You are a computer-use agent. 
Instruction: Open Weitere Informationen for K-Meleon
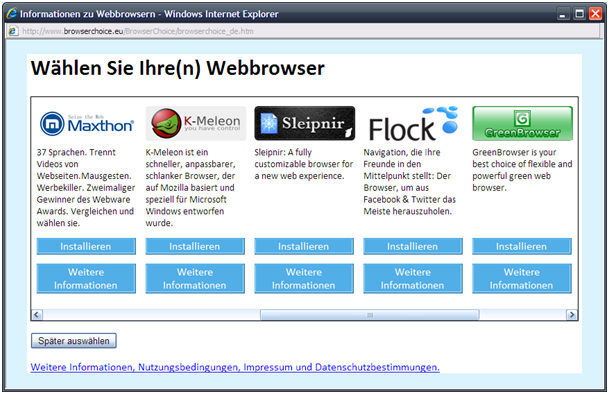coord(195,279)
